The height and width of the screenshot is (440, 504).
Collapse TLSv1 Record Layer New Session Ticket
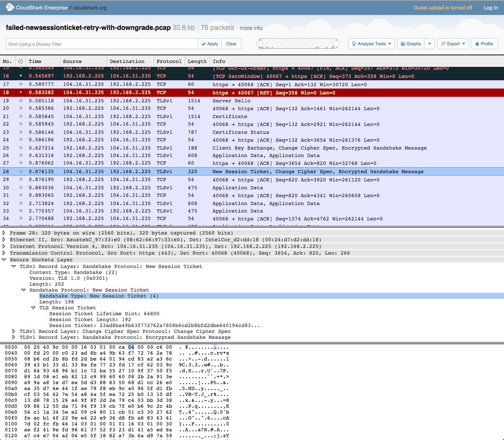(14, 266)
